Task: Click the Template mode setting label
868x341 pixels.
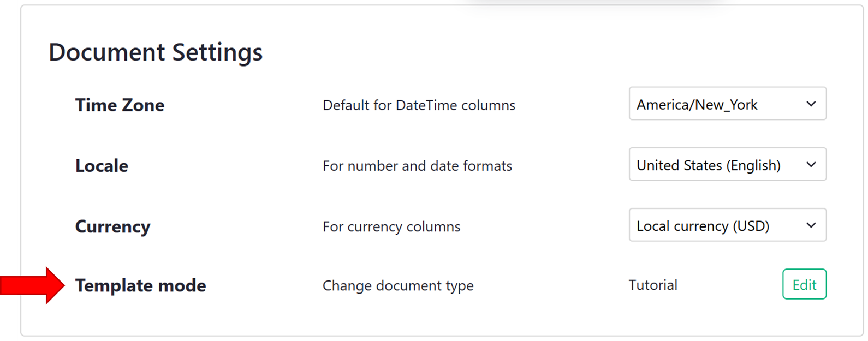Action: pos(141,285)
